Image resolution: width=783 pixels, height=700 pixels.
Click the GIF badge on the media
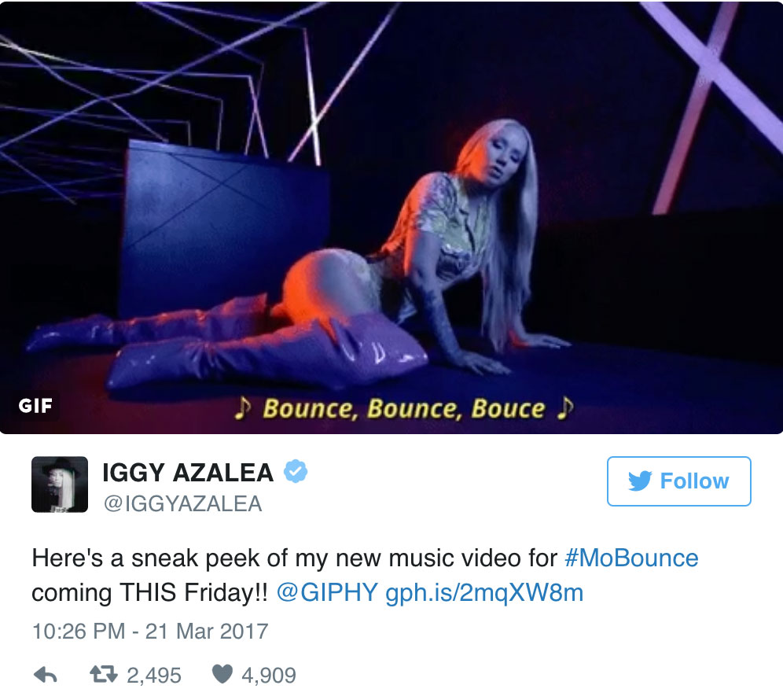35,405
